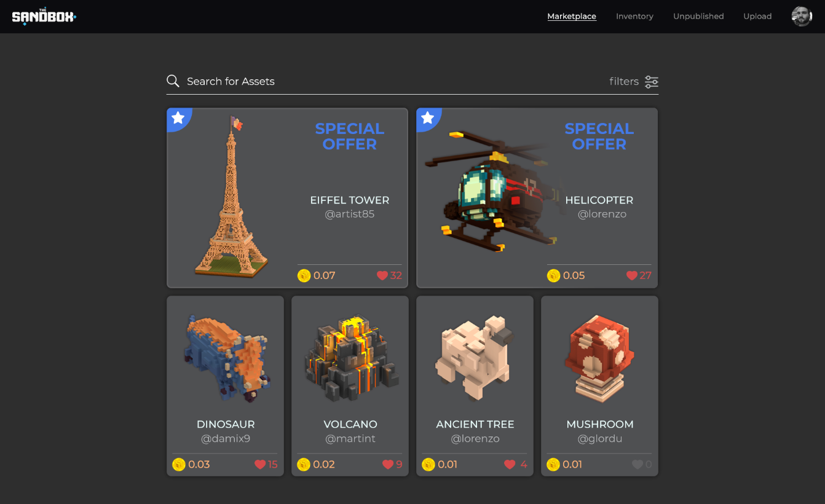Viewport: 825px width, 504px height.
Task: Like the Dinosaur with its heart icon
Action: pos(260,465)
